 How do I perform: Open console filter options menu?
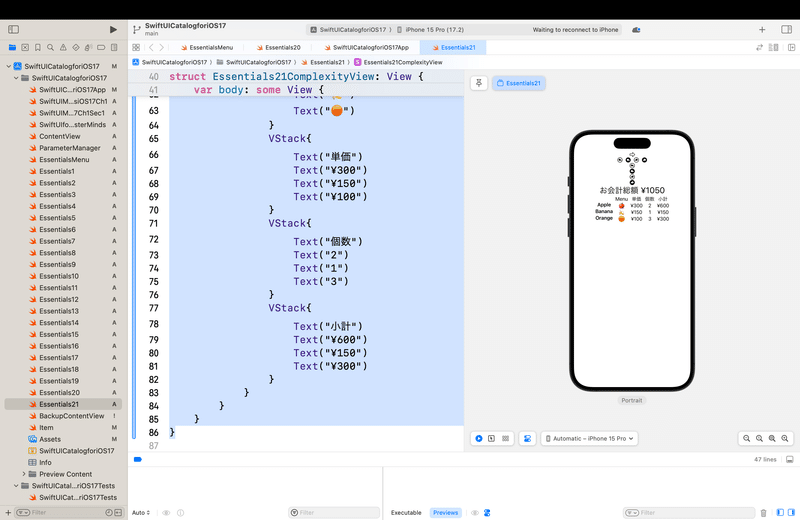[x=632, y=512]
